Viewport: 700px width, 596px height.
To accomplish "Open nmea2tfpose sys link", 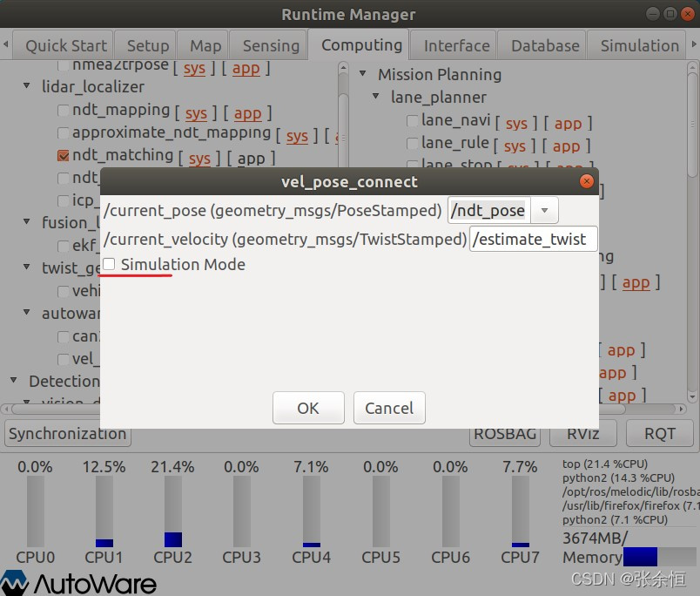I will pyautogui.click(x=194, y=68).
